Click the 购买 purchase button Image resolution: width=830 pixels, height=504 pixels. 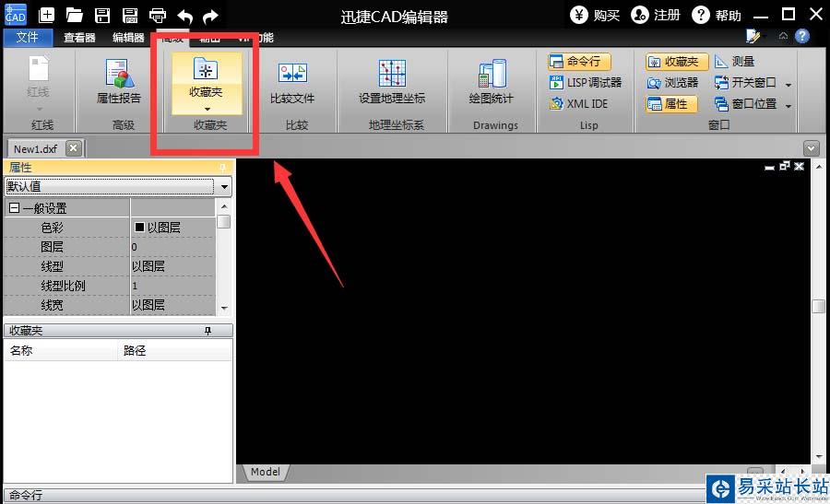tap(595, 15)
